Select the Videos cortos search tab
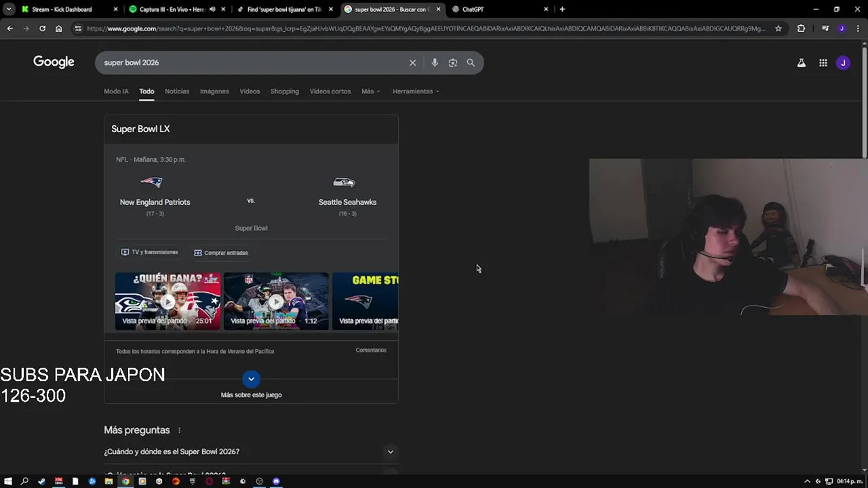Image resolution: width=868 pixels, height=488 pixels. pos(330,91)
